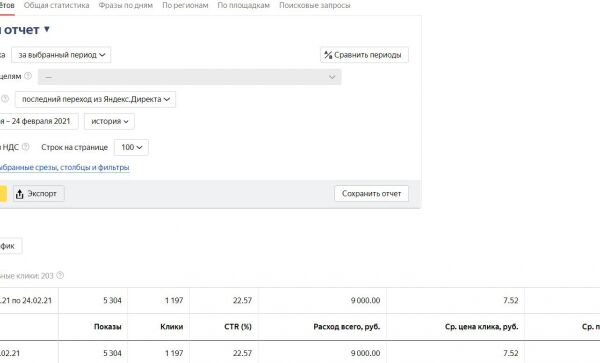Click the help icon next to целям
Screen dimensions: 600x363
pos(28,76)
